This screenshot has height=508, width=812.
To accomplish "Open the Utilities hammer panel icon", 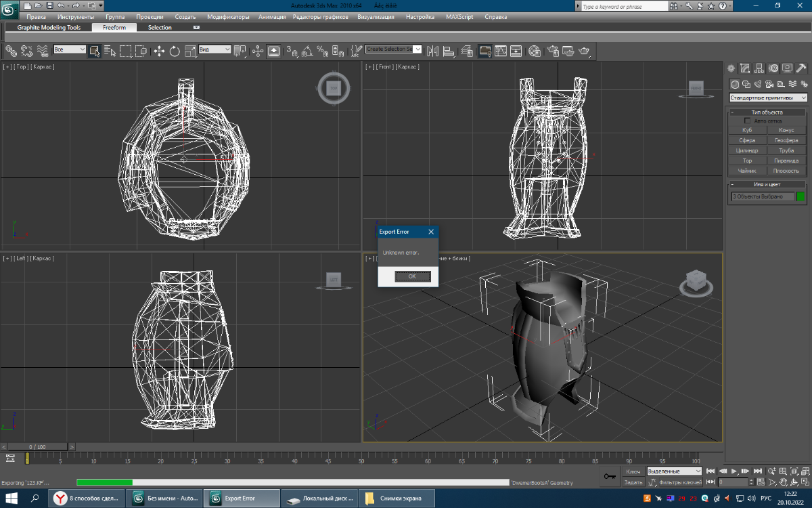I will point(802,68).
